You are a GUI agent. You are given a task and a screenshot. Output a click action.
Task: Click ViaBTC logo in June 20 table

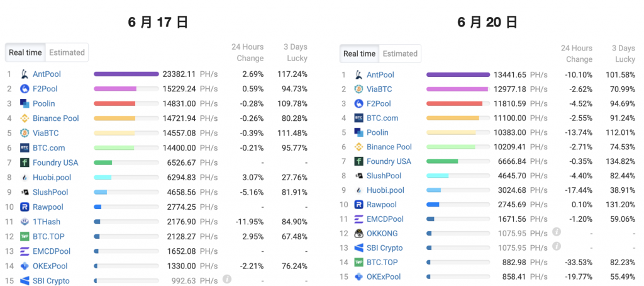(x=359, y=89)
